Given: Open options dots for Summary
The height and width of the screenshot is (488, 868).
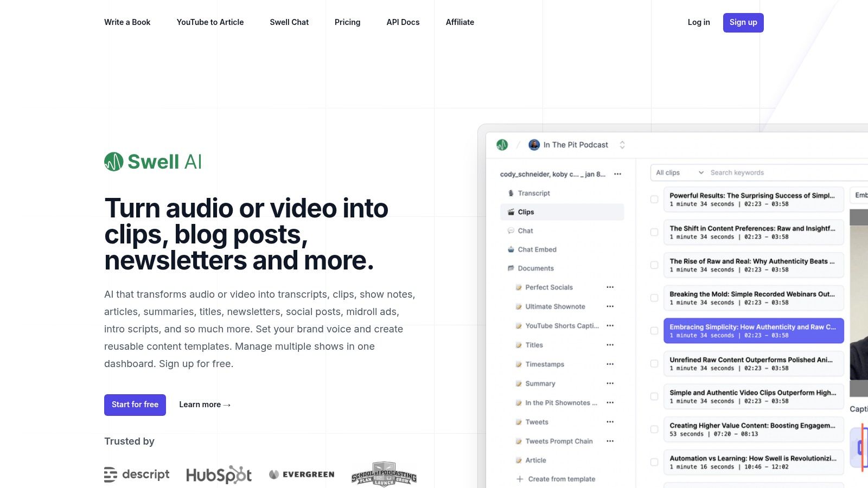Looking at the screenshot, I should (610, 383).
